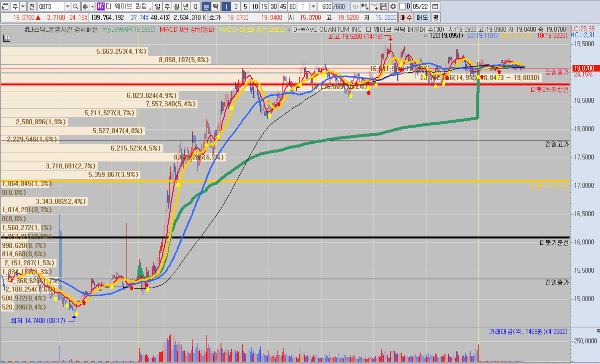
Task: Click the 주 button at toolbar left
Action: (15, 6)
